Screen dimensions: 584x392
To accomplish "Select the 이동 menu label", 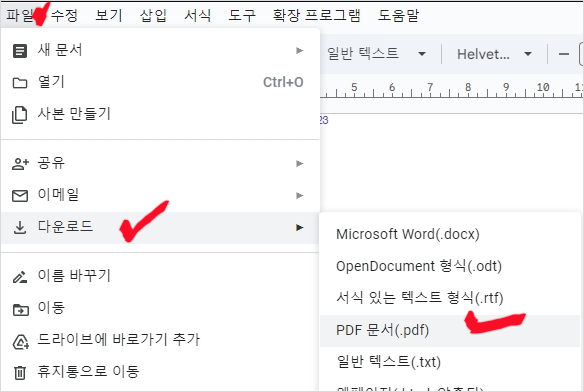I will (51, 308).
